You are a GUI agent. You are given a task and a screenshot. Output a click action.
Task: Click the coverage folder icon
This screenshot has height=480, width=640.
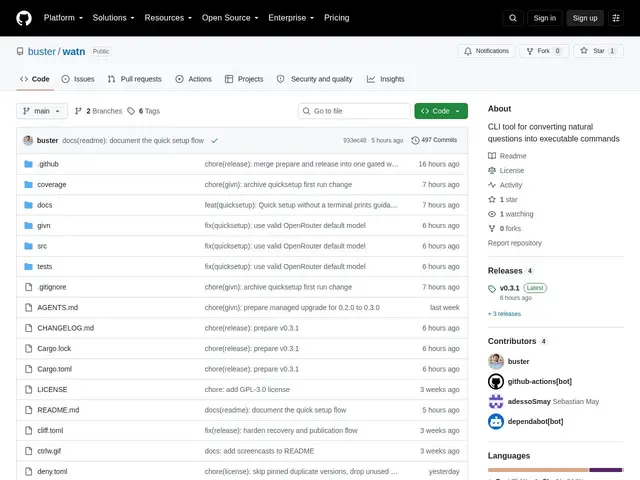pos(28,184)
